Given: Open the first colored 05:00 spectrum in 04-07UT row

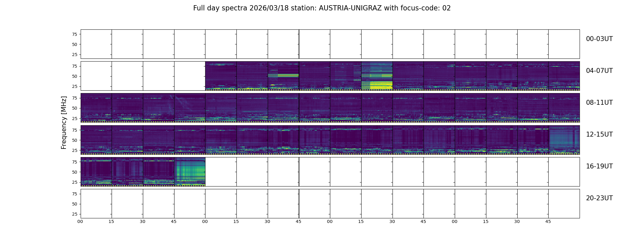Looking at the screenshot, I should [221, 76].
